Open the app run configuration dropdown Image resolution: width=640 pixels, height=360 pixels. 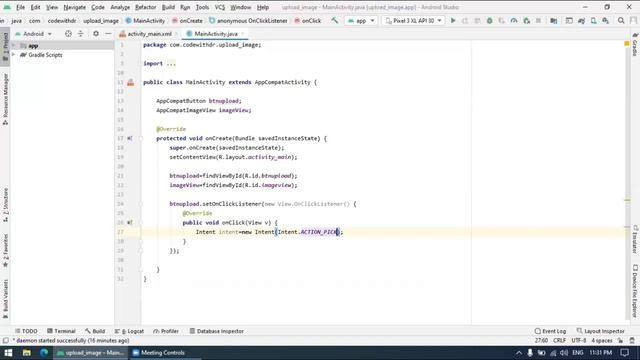coord(361,20)
